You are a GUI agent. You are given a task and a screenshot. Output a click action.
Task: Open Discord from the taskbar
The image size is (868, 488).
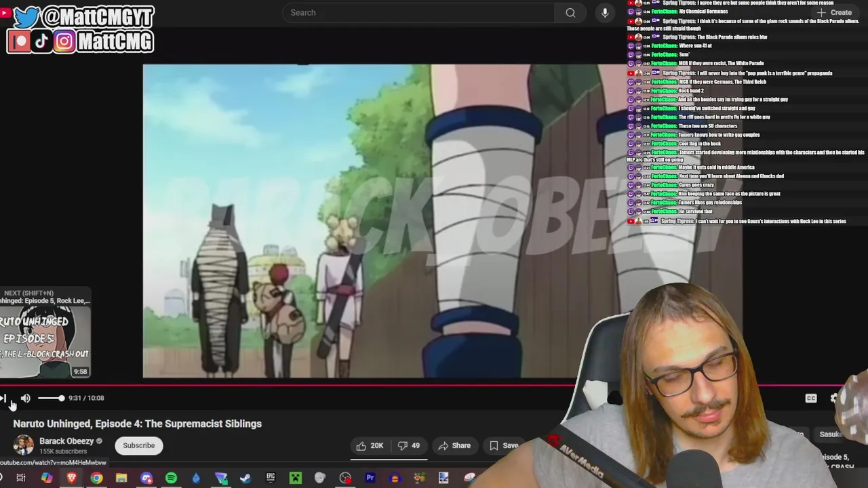(146, 479)
